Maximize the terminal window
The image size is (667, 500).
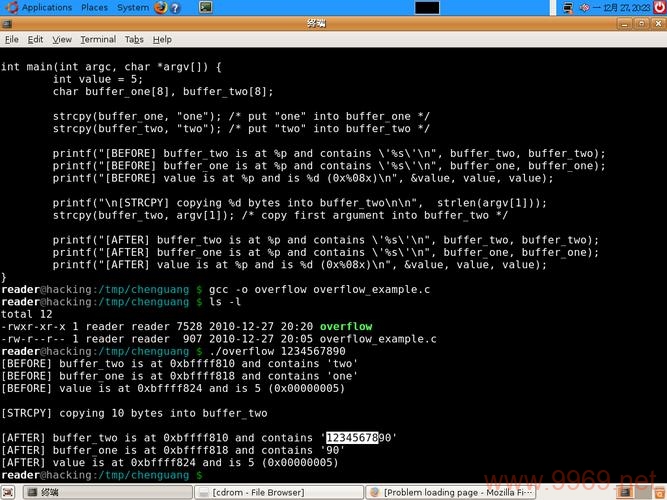click(x=641, y=24)
